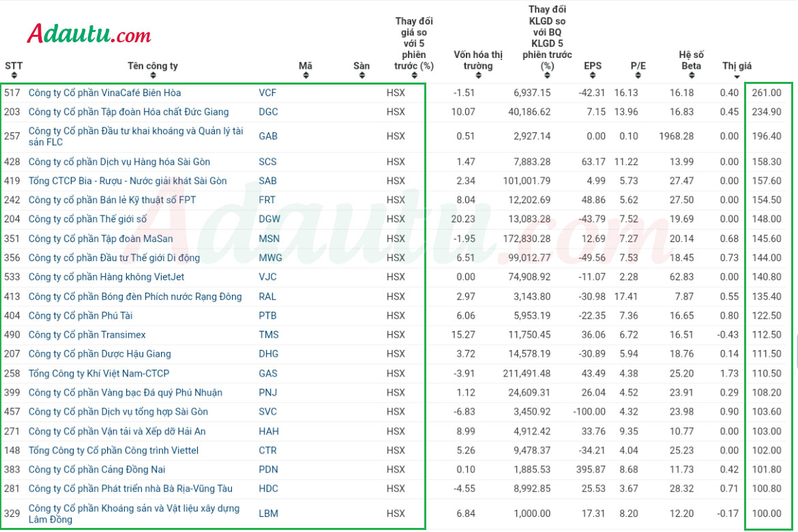Click sort arrows under Tên công ty

153,75
